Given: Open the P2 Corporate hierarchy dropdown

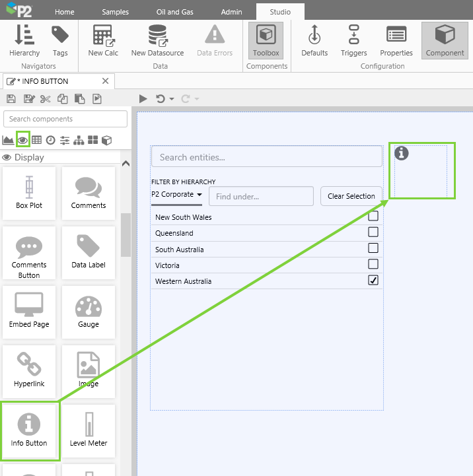Looking at the screenshot, I should tap(177, 195).
